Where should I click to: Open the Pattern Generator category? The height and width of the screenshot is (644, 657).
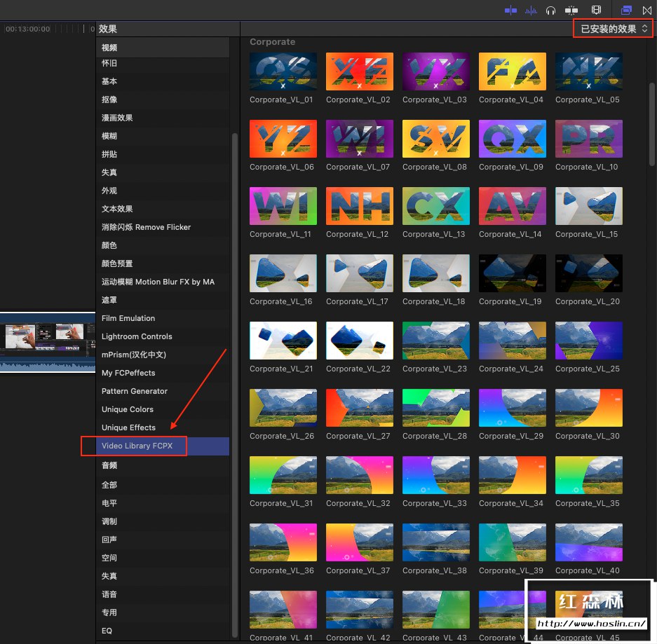(163, 391)
